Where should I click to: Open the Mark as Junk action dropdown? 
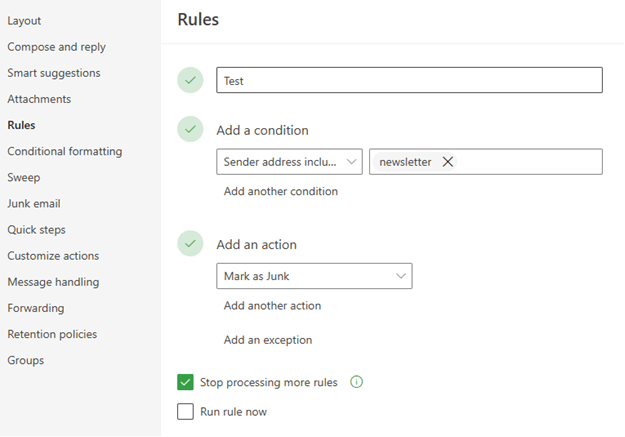coord(314,276)
